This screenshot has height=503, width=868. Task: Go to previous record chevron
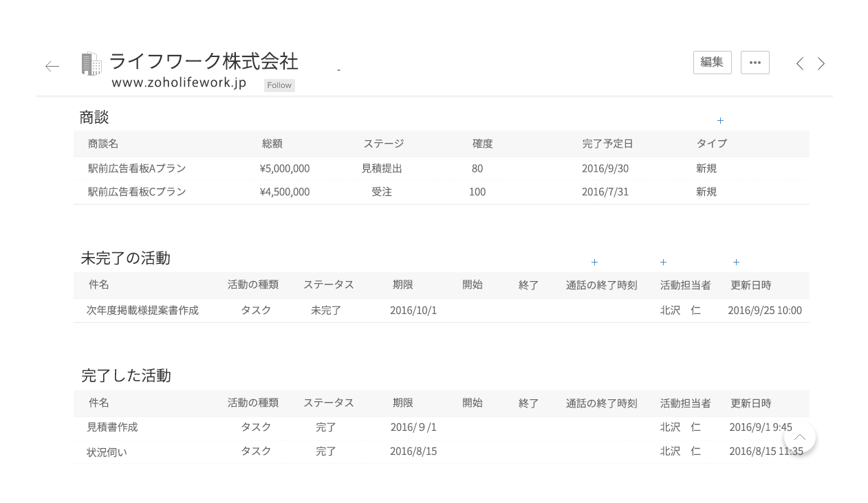799,63
